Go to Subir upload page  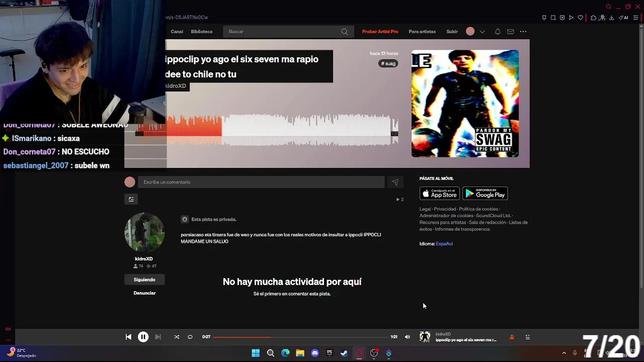pos(452,32)
